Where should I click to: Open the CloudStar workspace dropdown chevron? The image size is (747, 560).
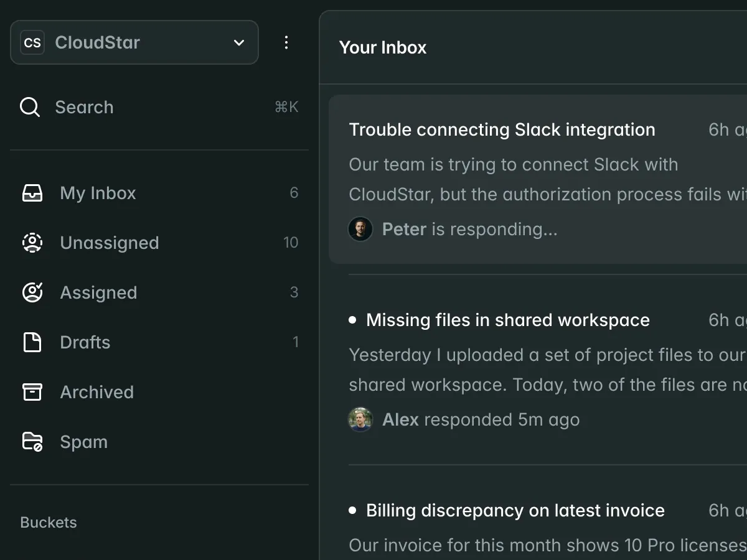239,42
